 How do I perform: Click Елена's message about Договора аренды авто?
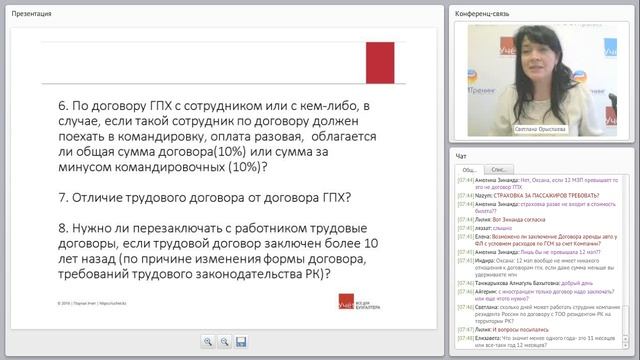tap(538, 240)
